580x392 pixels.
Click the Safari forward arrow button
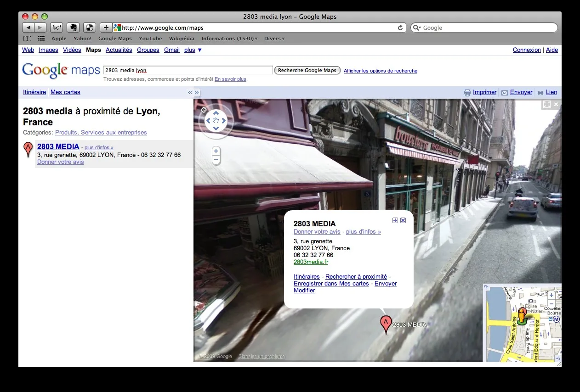click(40, 28)
